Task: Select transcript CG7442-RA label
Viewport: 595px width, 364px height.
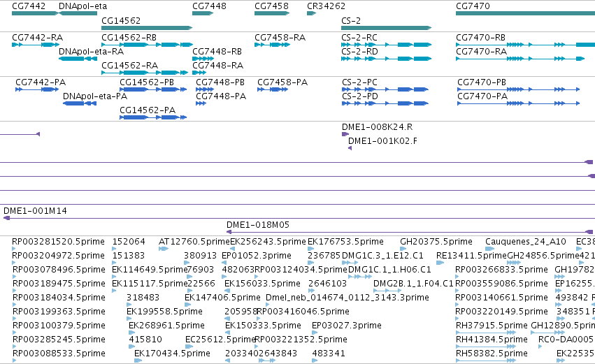Action: tap(37, 38)
